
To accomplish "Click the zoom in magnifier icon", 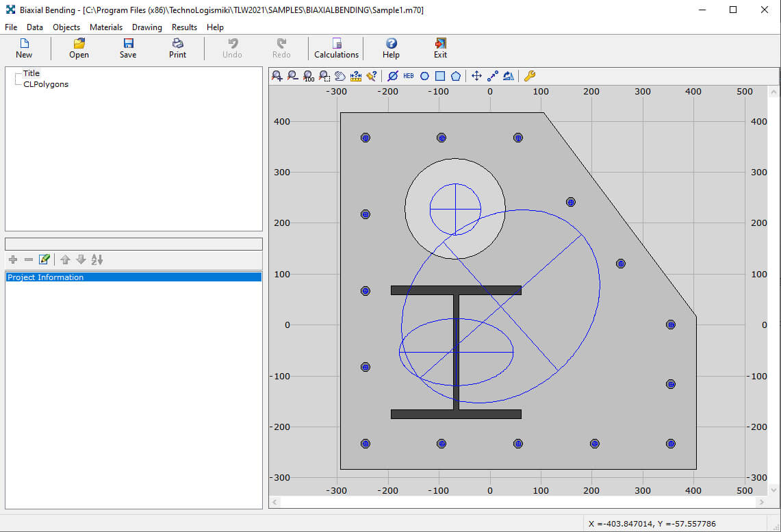I will tap(277, 76).
